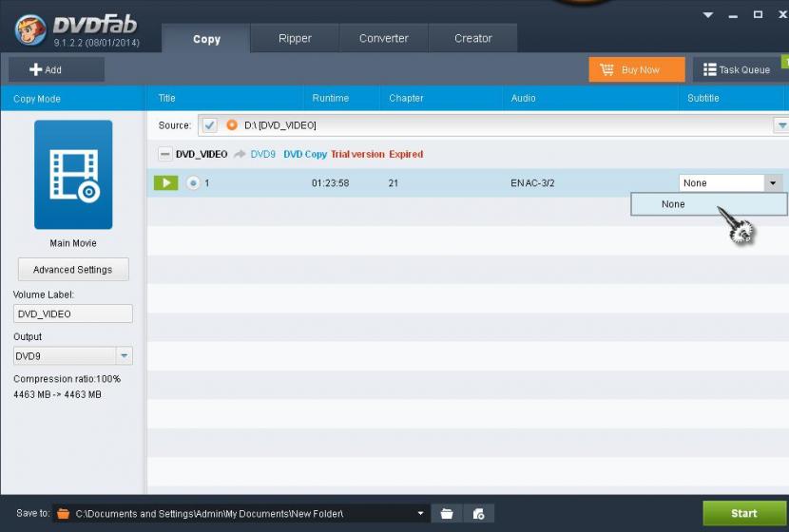Viewport: 789px width, 532px height.
Task: Click the audio value EN AC-3/2
Action: point(532,183)
